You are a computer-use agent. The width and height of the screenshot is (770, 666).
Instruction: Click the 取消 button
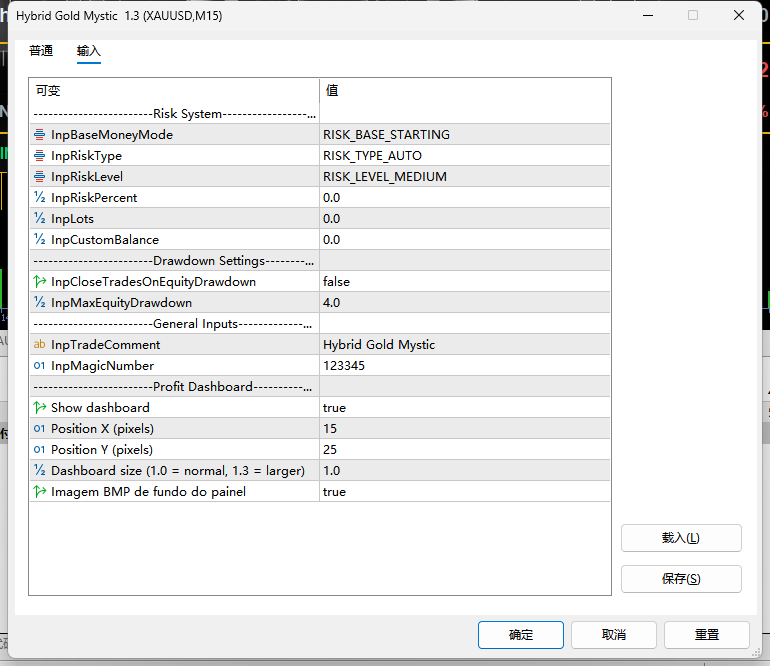(x=614, y=635)
